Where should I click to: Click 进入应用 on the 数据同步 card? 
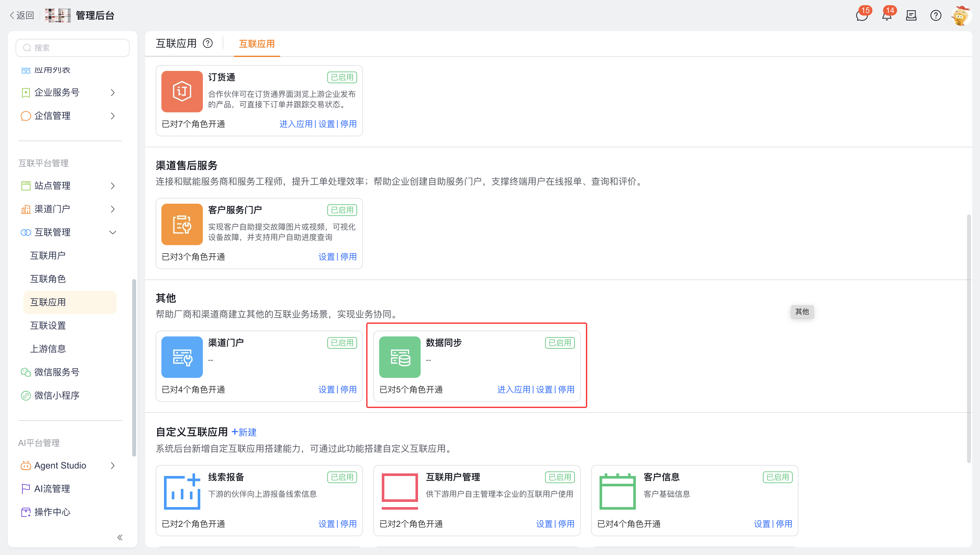pos(513,389)
